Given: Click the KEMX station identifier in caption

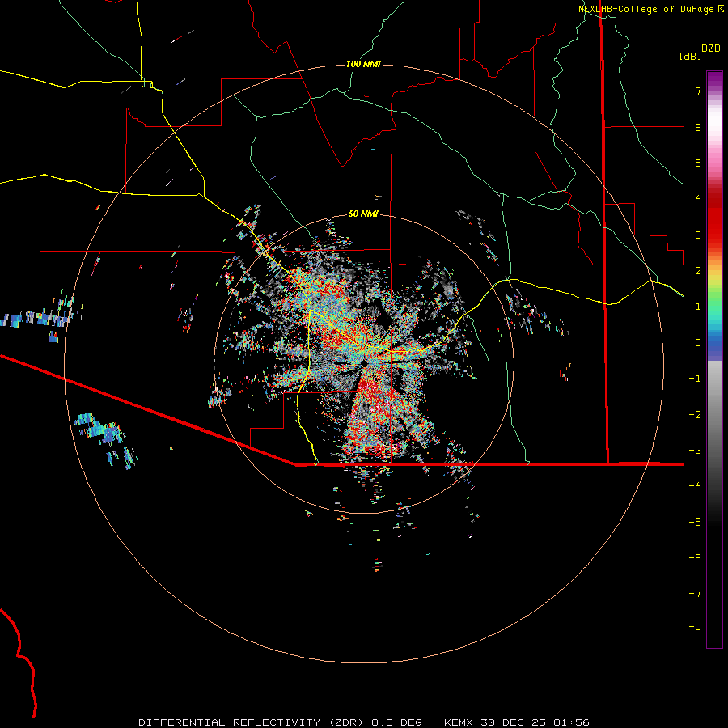Looking at the screenshot, I should click(x=458, y=722).
